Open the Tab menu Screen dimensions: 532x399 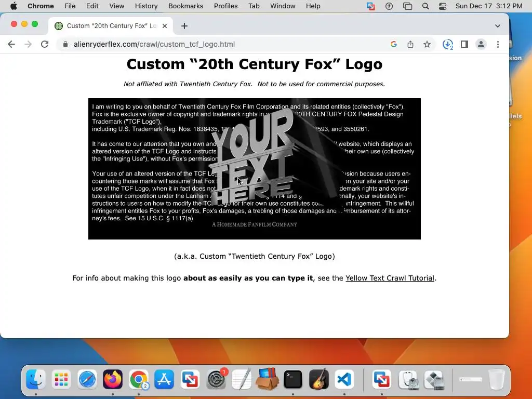254,6
